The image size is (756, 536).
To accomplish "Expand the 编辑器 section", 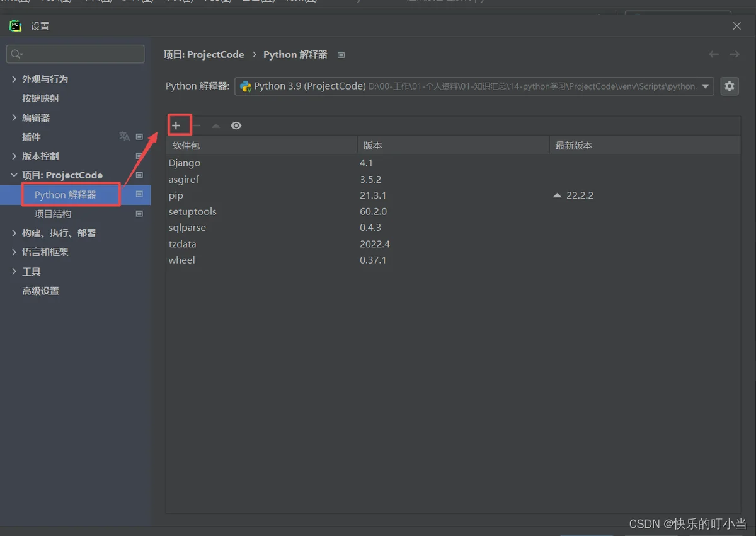I will [14, 117].
